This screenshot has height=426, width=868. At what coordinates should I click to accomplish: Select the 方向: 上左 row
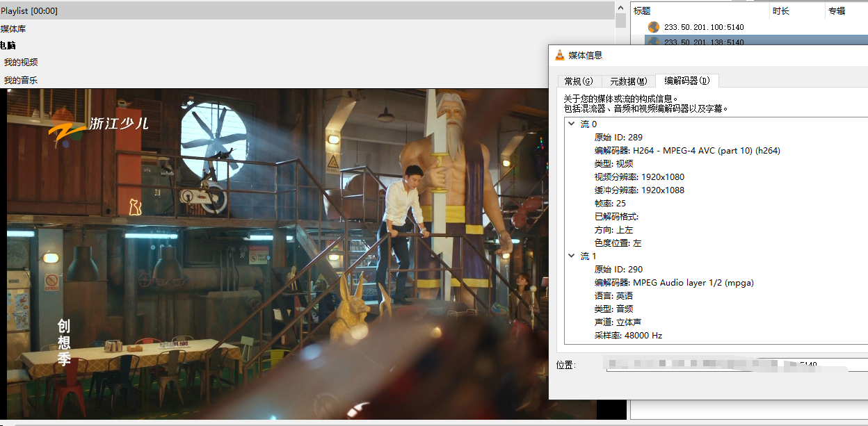click(613, 229)
